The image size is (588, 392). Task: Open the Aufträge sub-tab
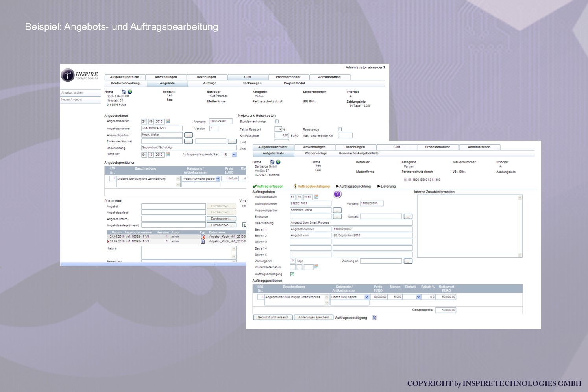point(210,83)
